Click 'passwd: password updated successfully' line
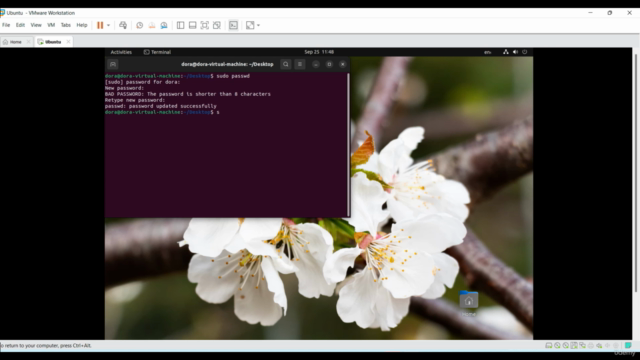The height and width of the screenshot is (360, 640). tap(161, 106)
